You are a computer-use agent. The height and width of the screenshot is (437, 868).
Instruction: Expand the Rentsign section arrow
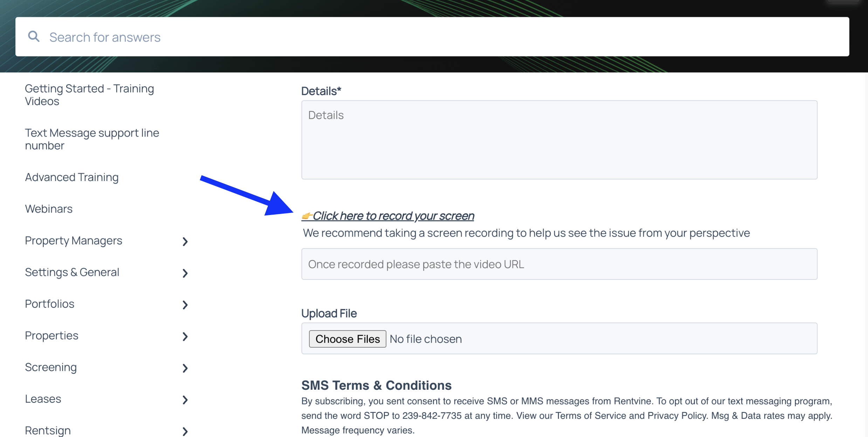coord(185,431)
